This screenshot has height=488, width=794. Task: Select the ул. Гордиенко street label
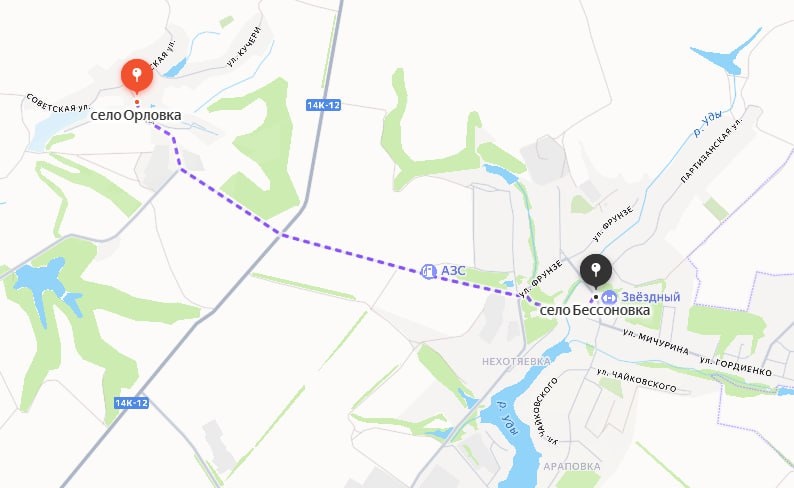pyautogui.click(x=736, y=367)
